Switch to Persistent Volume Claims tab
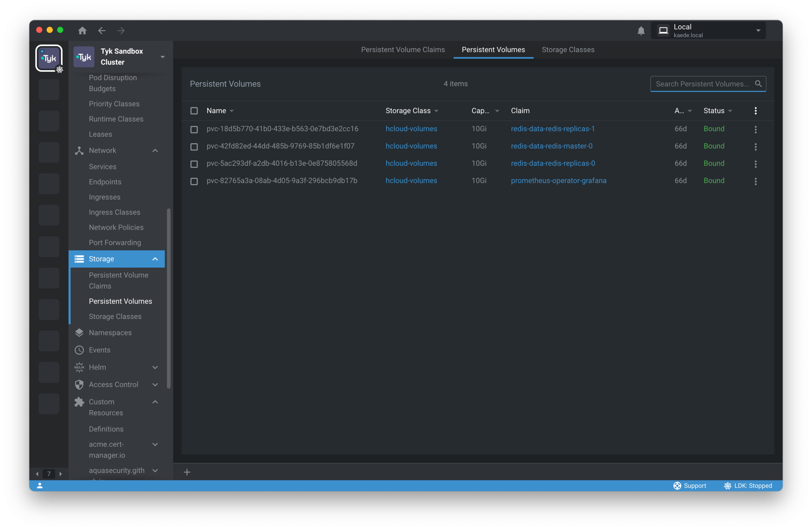The height and width of the screenshot is (530, 812). point(403,49)
